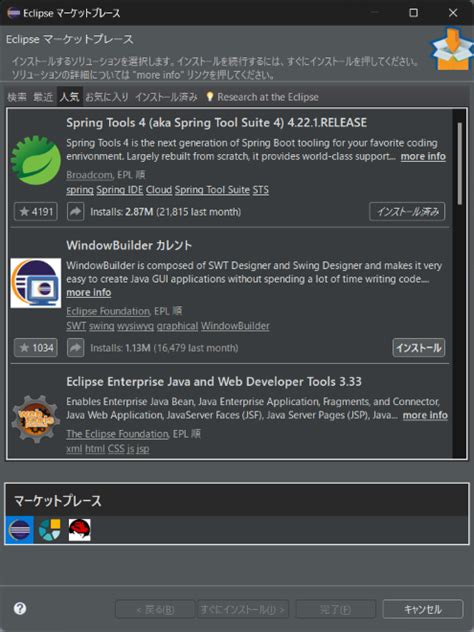The height and width of the screenshot is (632, 474).
Task: Click the CSS tag link
Action: click(116, 449)
